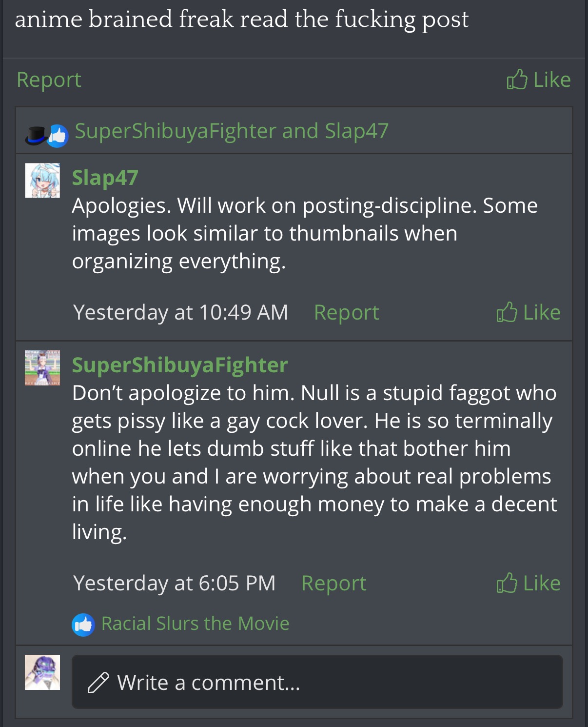
Task: Open the Slap47 username link
Action: point(105,178)
